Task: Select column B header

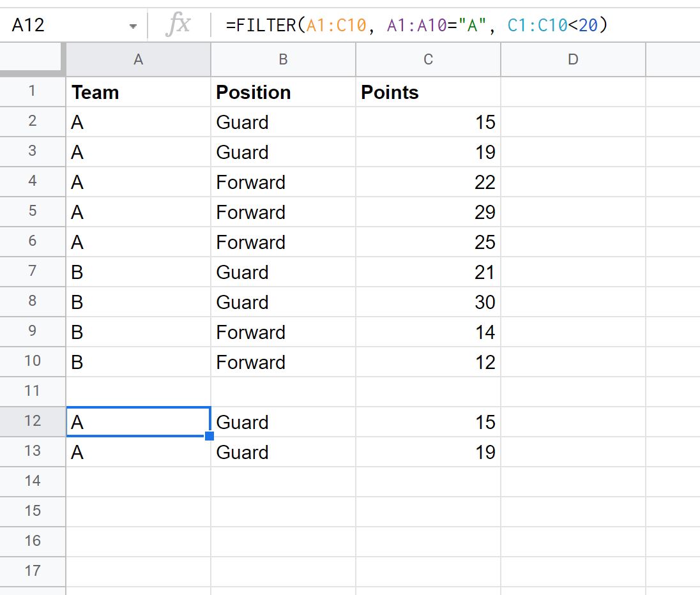Action: coord(283,59)
